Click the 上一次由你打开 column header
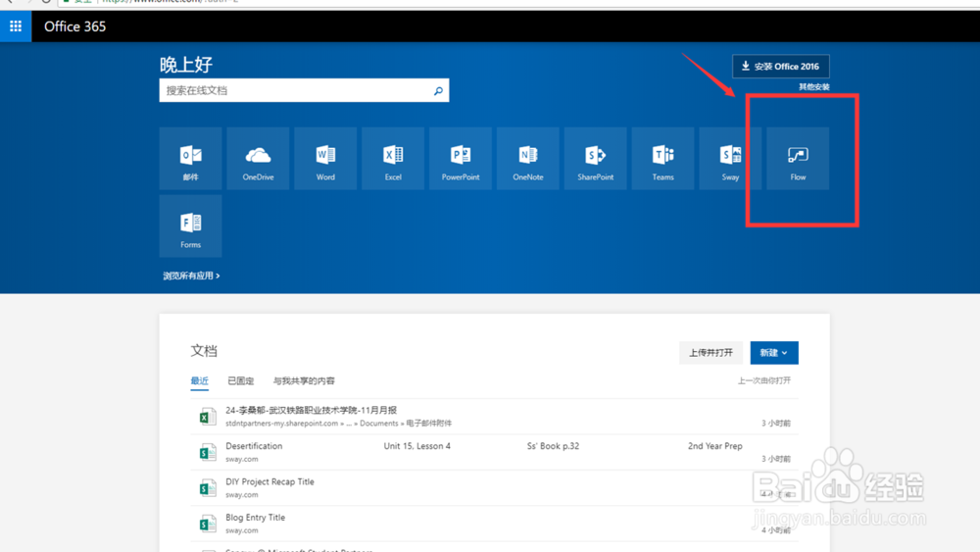 pos(763,380)
